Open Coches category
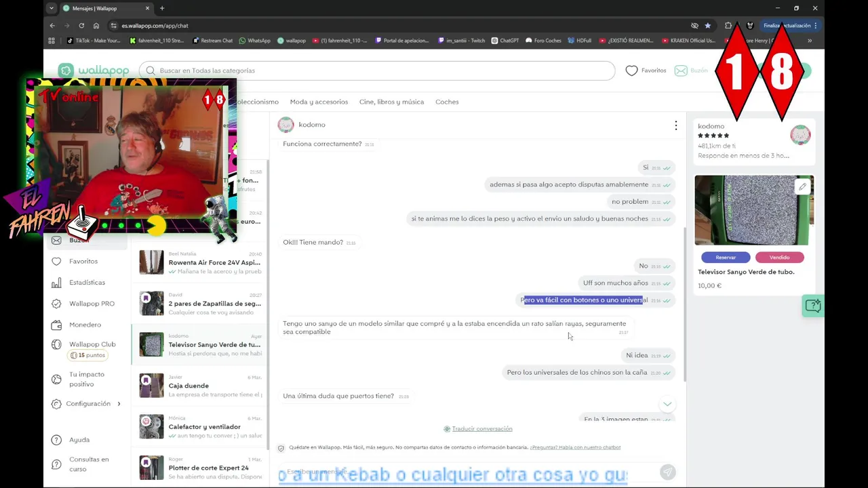Screen dimensions: 868x488 click(x=447, y=102)
